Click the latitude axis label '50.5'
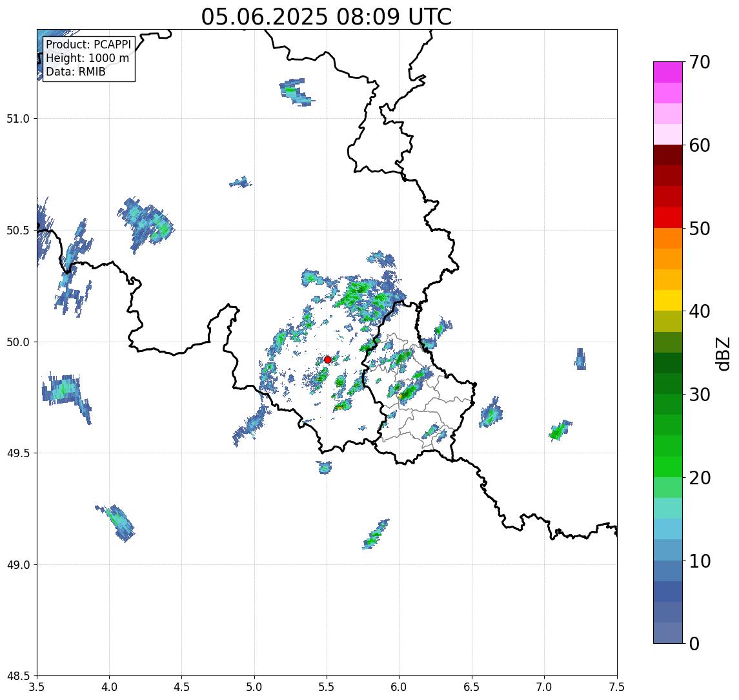Viewport: 739px width, 700px height. [18, 231]
